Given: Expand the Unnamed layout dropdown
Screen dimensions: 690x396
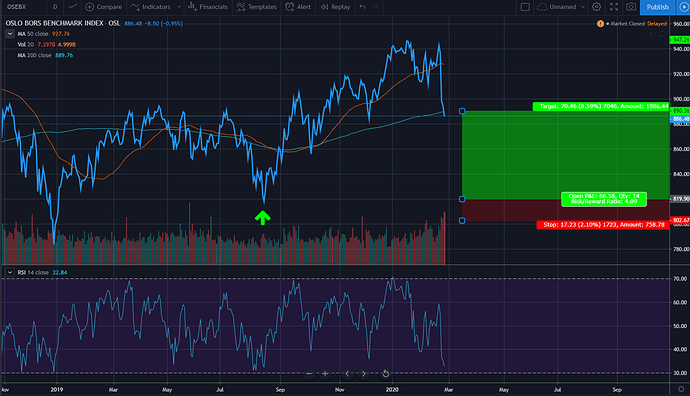Looking at the screenshot, I should coord(583,7).
